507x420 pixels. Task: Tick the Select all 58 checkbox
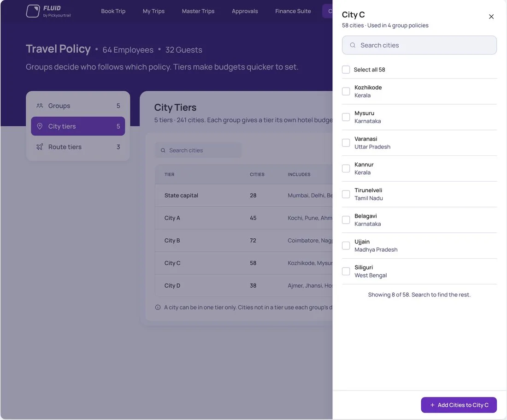click(x=346, y=70)
